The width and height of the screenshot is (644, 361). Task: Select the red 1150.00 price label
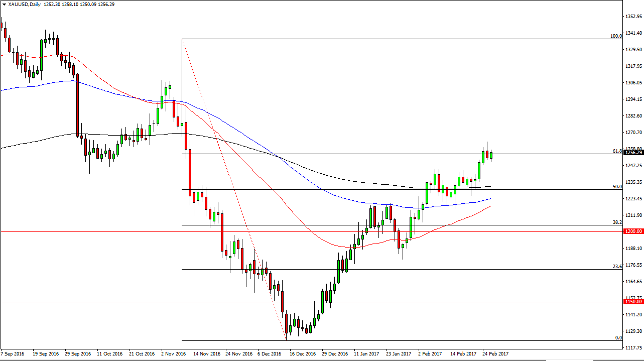[x=633, y=302]
